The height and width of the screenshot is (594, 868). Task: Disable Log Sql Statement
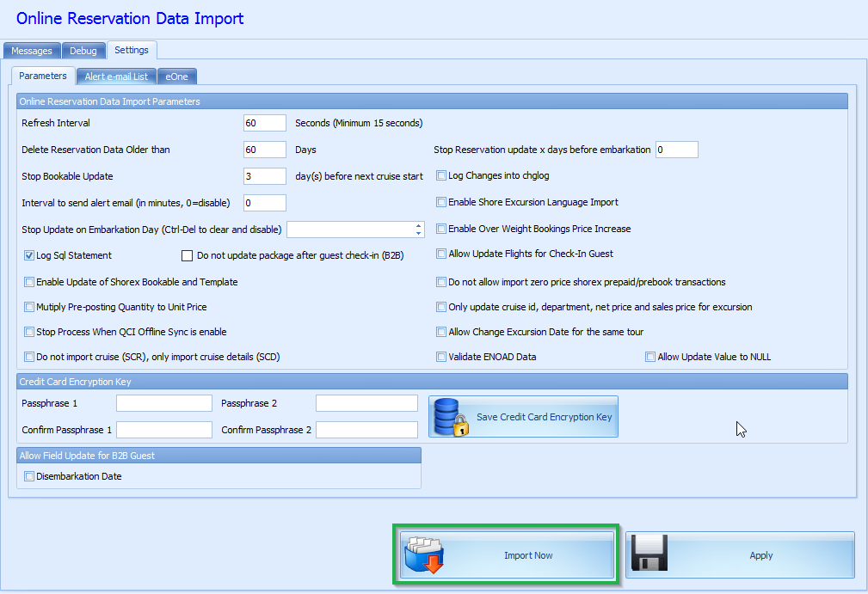pos(29,256)
